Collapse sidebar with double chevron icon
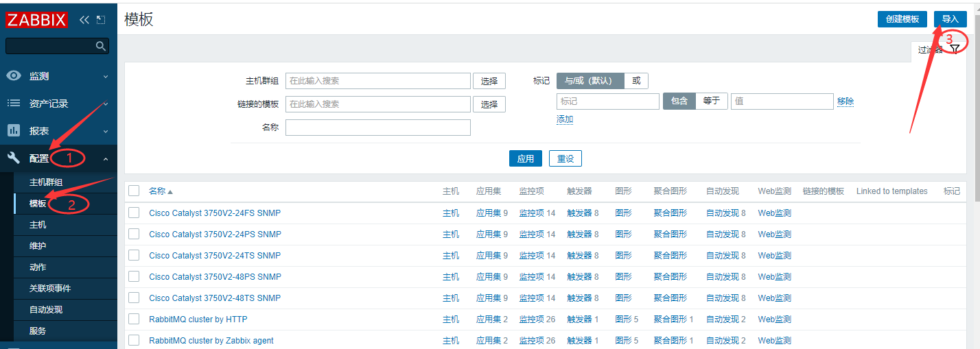 tap(84, 20)
